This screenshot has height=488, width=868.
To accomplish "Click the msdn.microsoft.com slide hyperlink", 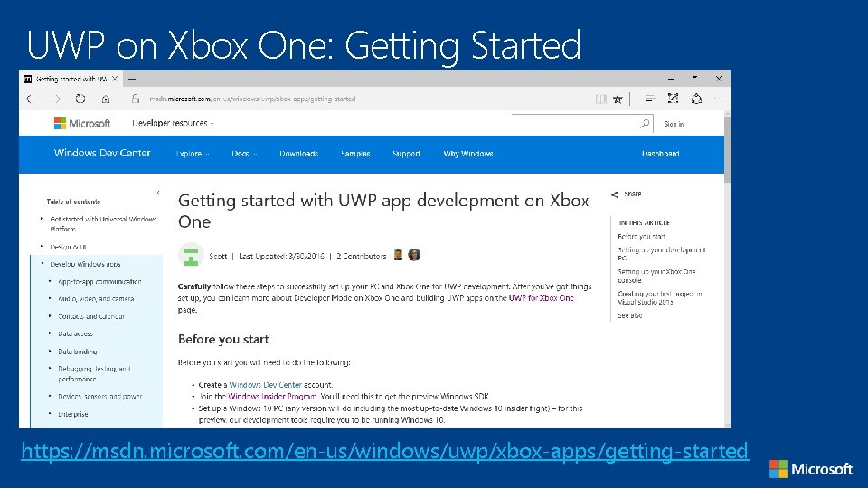I will [x=385, y=451].
